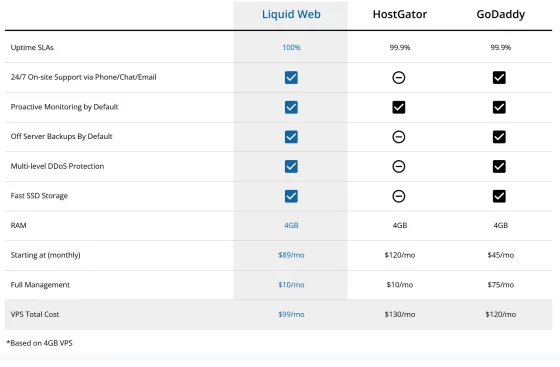Screen dimensions: 560x367
Task: Click Liquid Web's $89/mo starting price
Action: (x=291, y=255)
